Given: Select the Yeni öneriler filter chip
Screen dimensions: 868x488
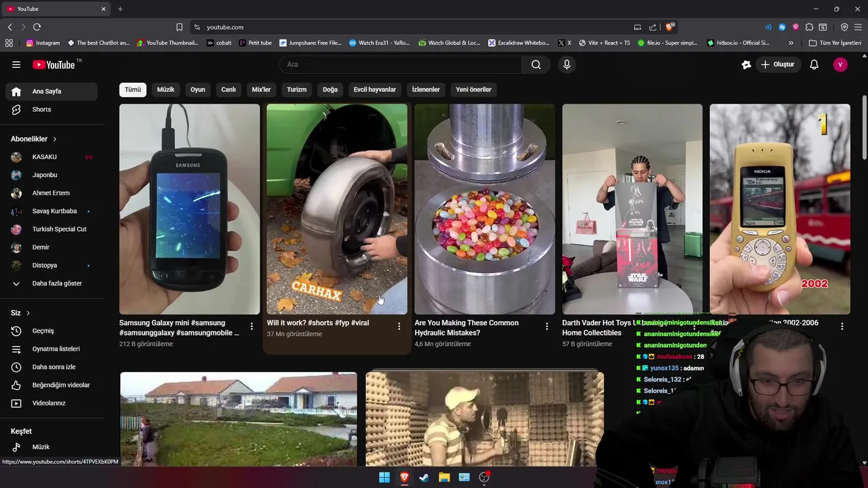Looking at the screenshot, I should click(473, 89).
